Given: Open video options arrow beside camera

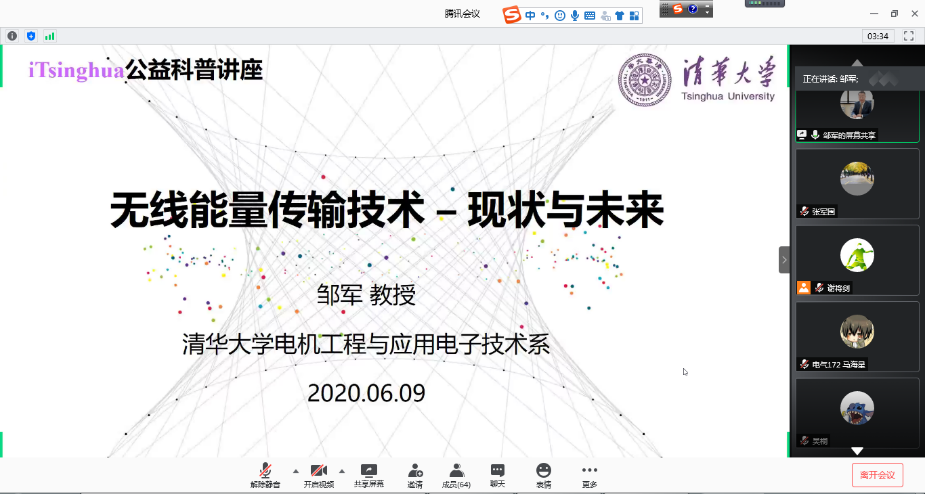Looking at the screenshot, I should pos(342,470).
